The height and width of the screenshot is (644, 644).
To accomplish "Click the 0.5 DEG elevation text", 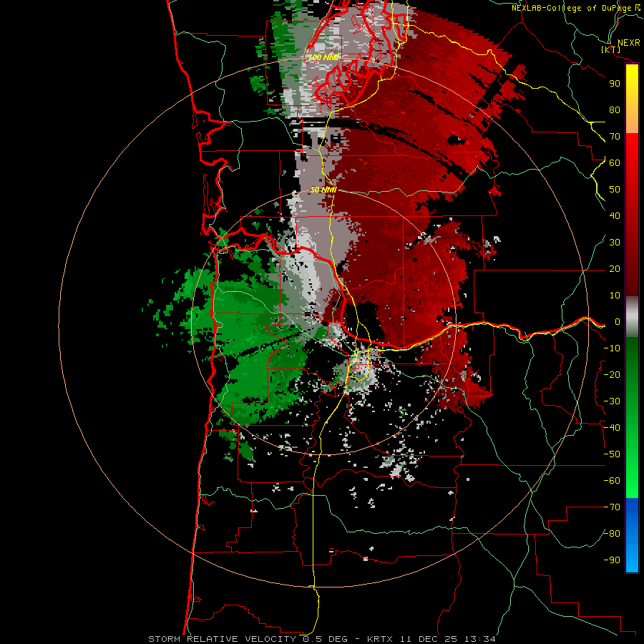I will (x=326, y=639).
